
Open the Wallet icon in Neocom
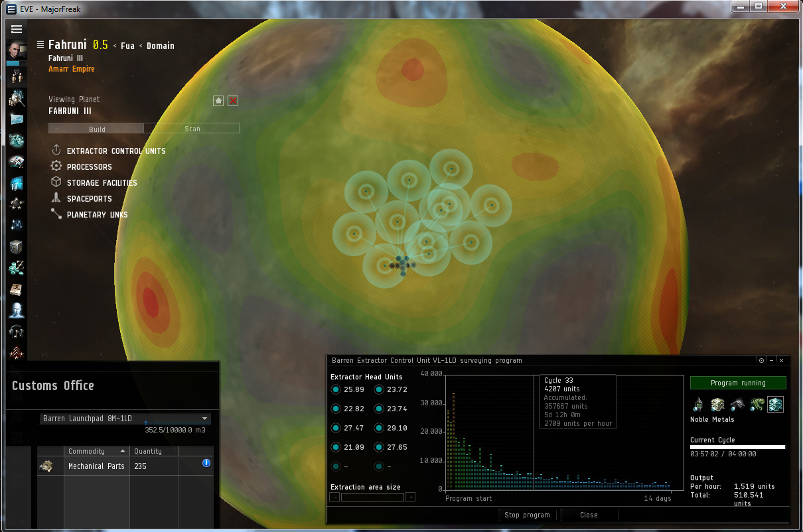[x=17, y=268]
